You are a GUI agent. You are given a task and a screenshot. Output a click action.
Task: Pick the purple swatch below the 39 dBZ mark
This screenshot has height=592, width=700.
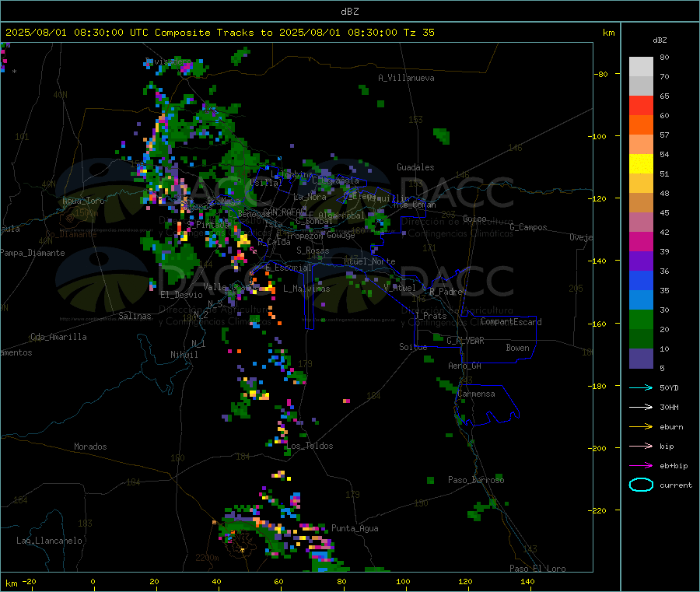coord(641,261)
